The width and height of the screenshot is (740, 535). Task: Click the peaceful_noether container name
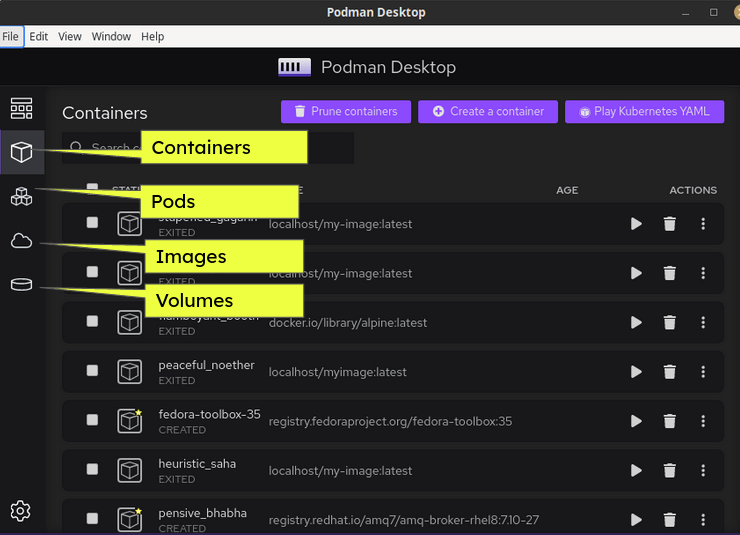[x=206, y=365]
